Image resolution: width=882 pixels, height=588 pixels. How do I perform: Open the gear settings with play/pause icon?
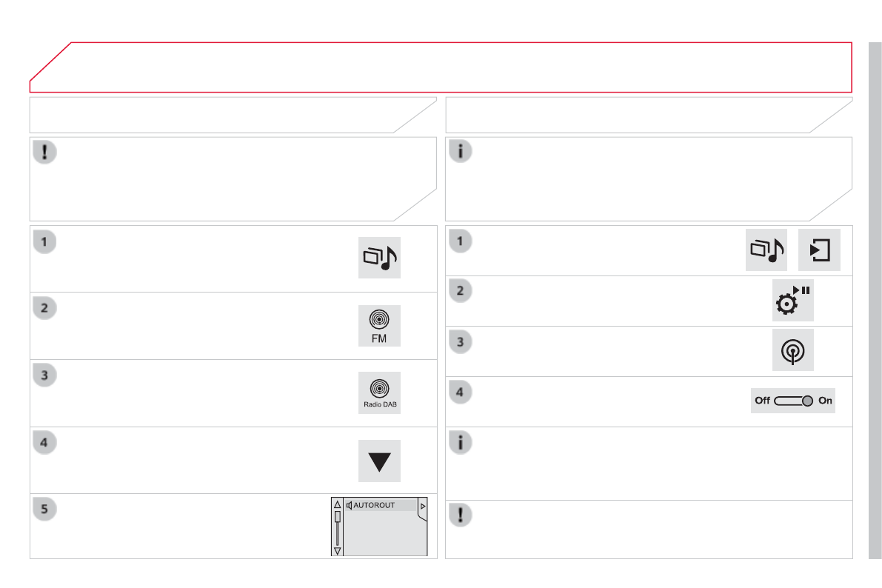(793, 300)
